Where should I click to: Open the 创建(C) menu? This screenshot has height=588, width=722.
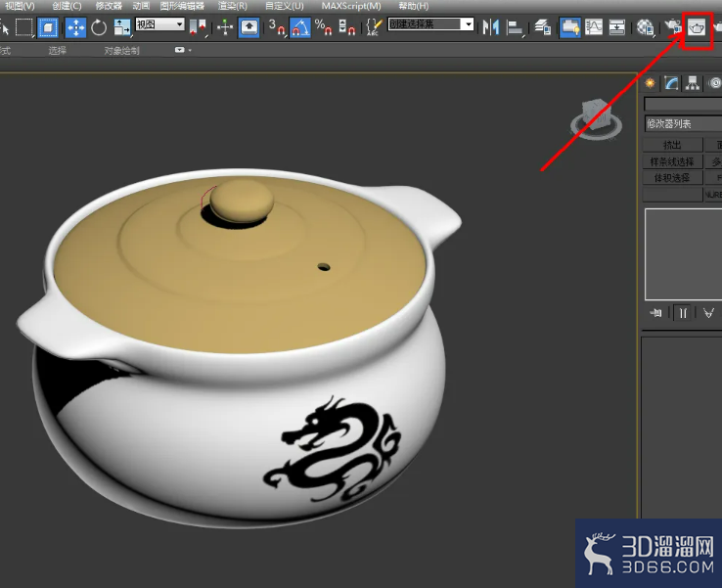click(x=67, y=6)
